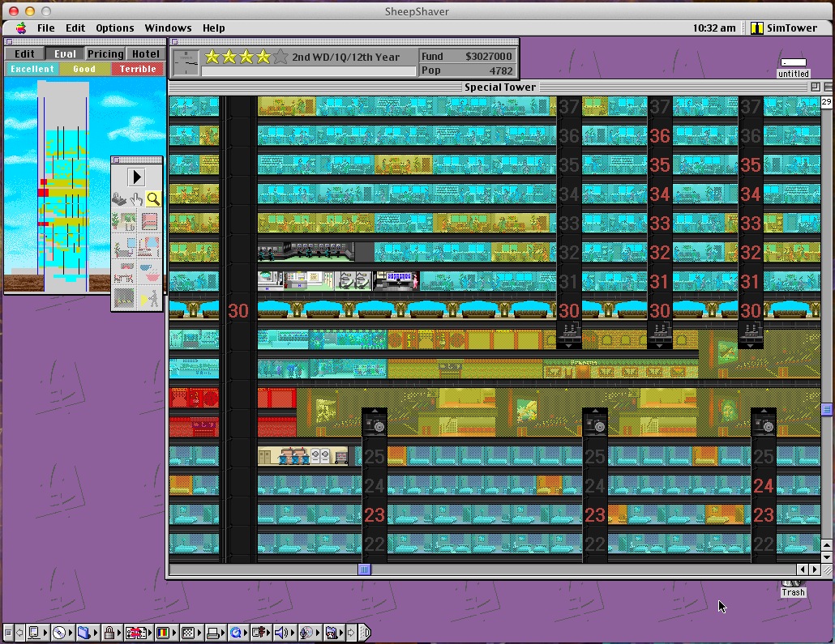Click the date text 2nd WD/1Q/12th Year
Viewport: 835px width, 644px height.
coord(345,57)
